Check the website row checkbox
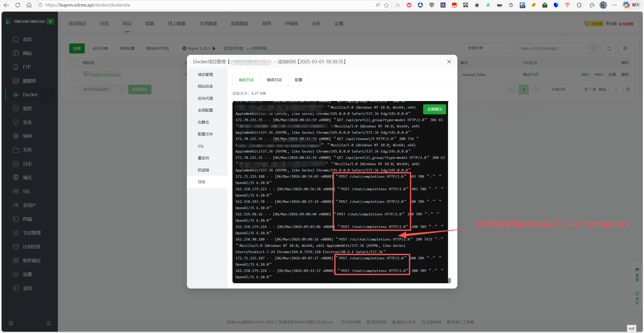Viewport: 644px width, 333px height. 74,74
